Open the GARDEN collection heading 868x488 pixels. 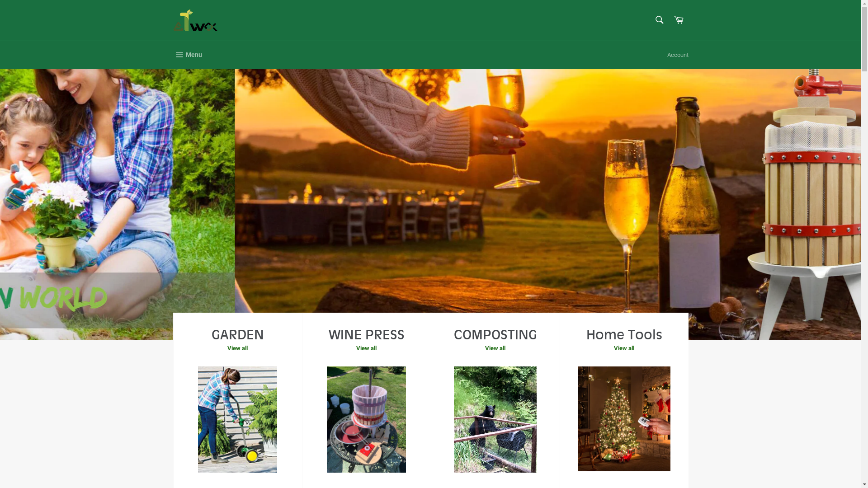[x=237, y=335]
